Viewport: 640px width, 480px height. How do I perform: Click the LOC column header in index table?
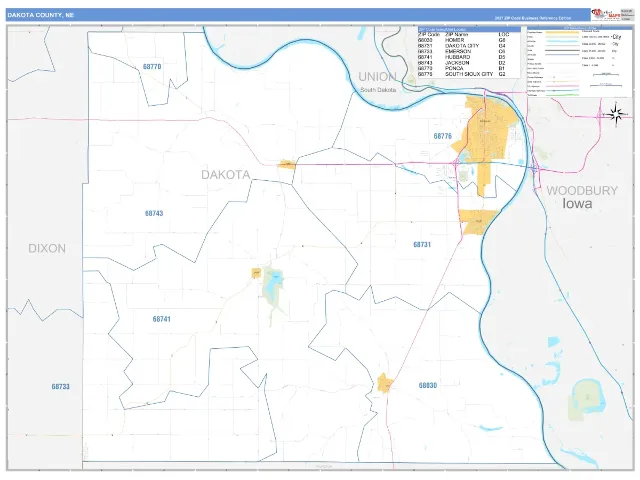[504, 35]
